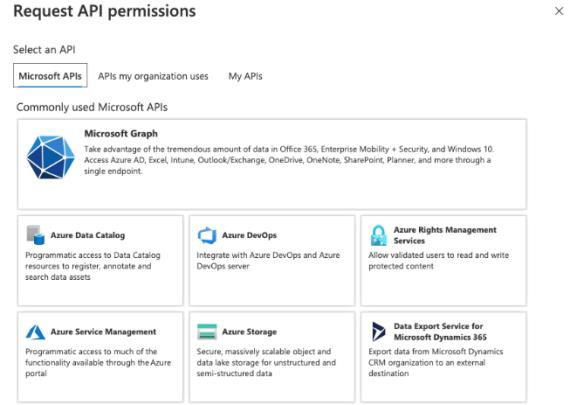Image resolution: width=577 pixels, height=405 pixels.
Task: Select the Azure Service Management title
Action: point(103,331)
